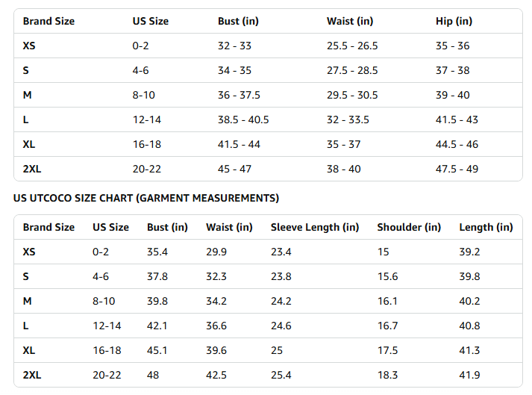Select the XL shoulder value 17.5
The image size is (532, 395).
pos(387,350)
